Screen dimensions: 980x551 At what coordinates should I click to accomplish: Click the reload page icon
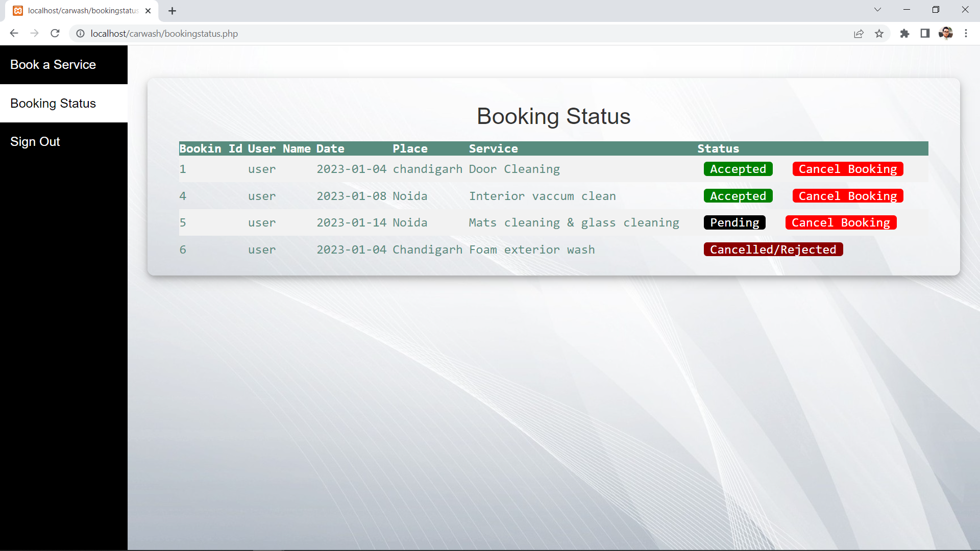(x=55, y=33)
